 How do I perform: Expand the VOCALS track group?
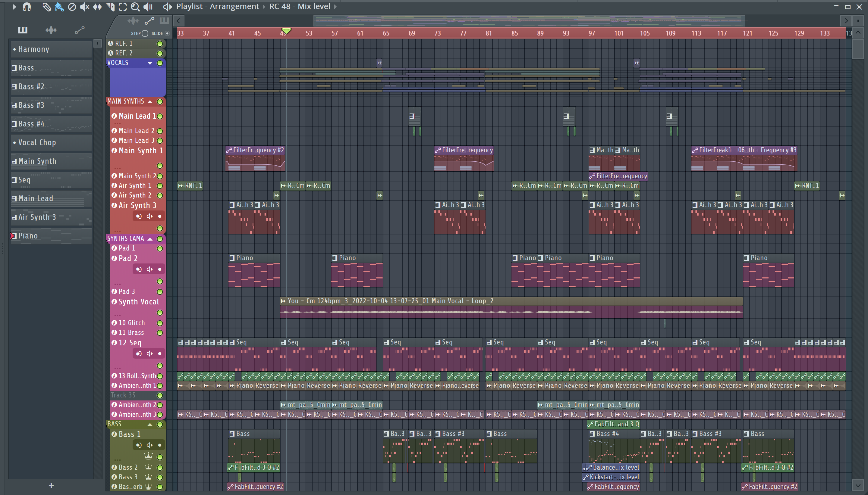[150, 63]
